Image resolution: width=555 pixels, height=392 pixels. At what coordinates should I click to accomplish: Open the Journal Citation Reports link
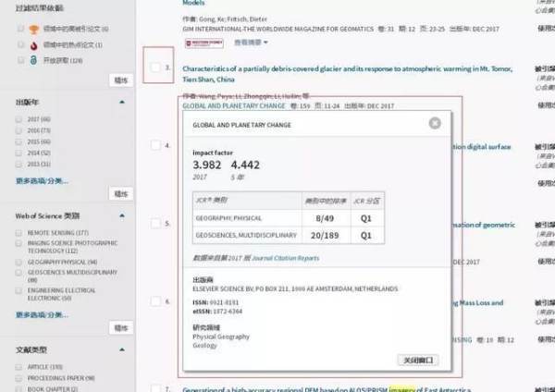click(x=286, y=258)
